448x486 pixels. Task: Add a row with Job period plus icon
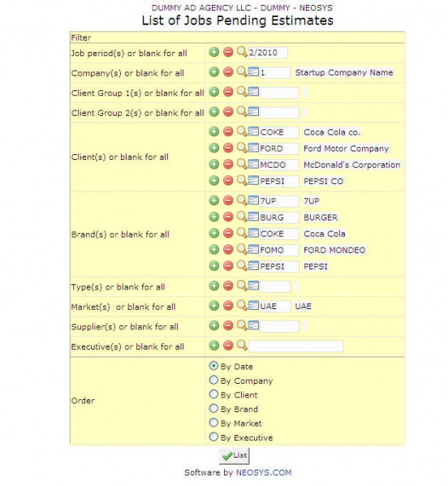click(x=214, y=52)
